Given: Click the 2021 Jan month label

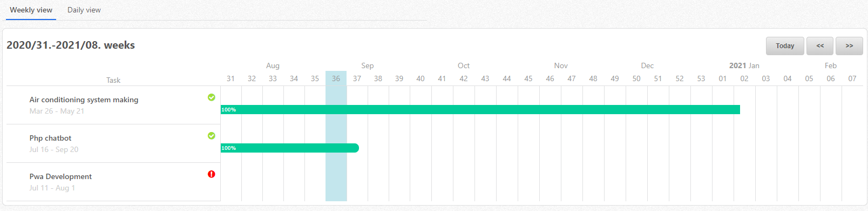Looking at the screenshot, I should pos(744,65).
